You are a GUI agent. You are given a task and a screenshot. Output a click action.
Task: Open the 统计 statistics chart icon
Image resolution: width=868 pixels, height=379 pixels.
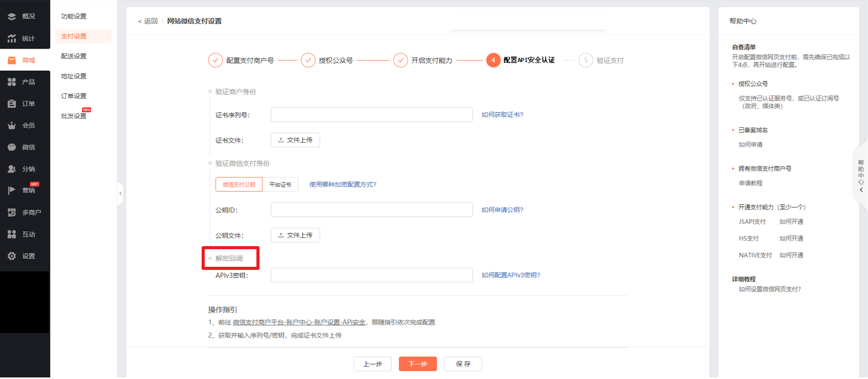(x=12, y=38)
